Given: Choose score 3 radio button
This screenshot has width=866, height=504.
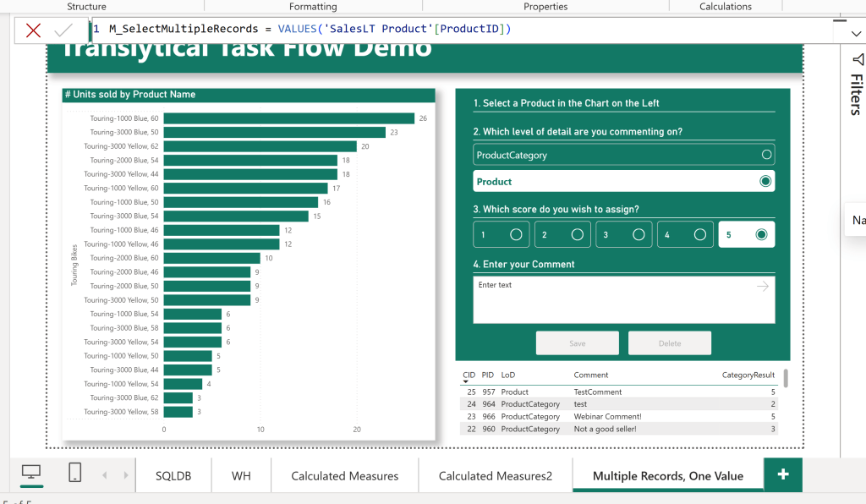Looking at the screenshot, I should (x=639, y=235).
